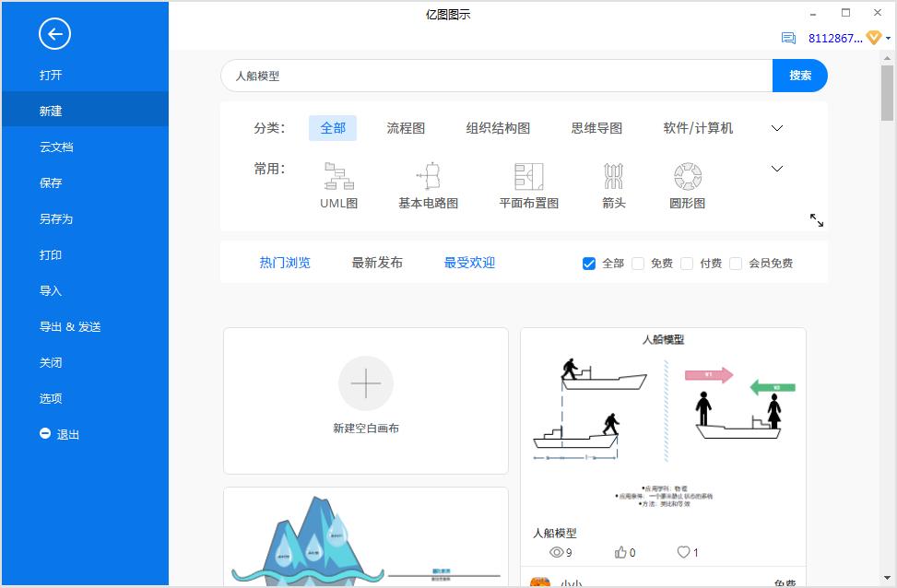Click the 搜索 search button
The width and height of the screenshot is (897, 588).
(x=799, y=76)
